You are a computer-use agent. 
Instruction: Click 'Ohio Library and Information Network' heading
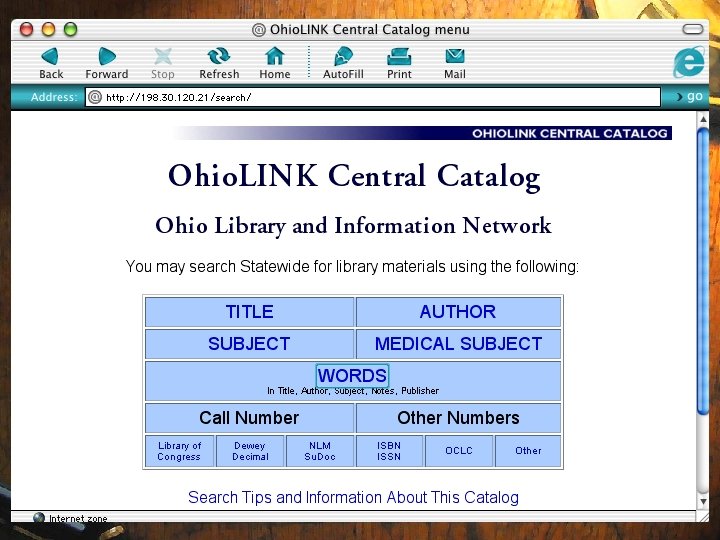pyautogui.click(x=353, y=225)
